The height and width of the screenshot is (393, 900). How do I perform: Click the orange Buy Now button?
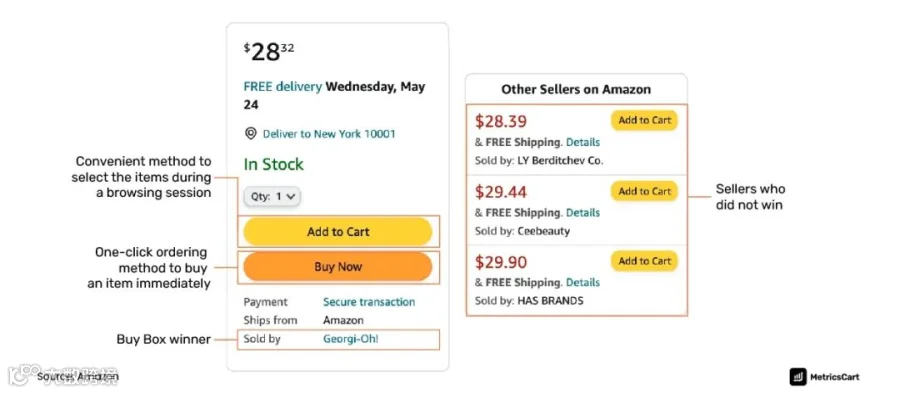[x=338, y=267]
